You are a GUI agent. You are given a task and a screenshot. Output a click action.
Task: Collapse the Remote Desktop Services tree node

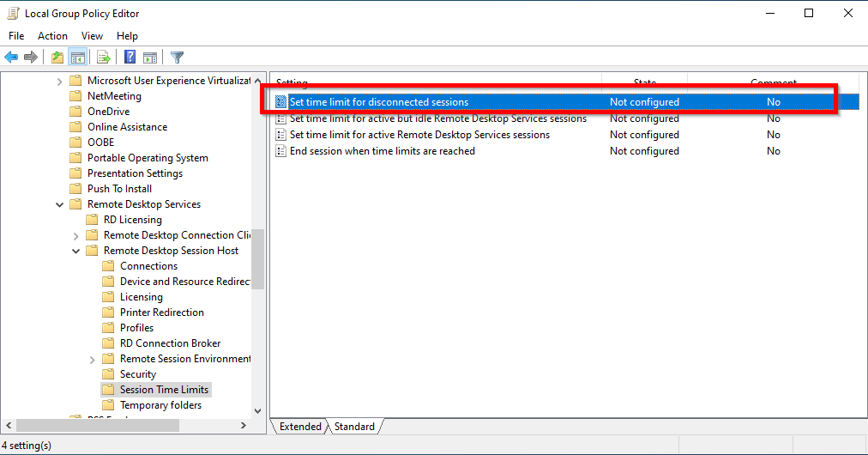[59, 204]
